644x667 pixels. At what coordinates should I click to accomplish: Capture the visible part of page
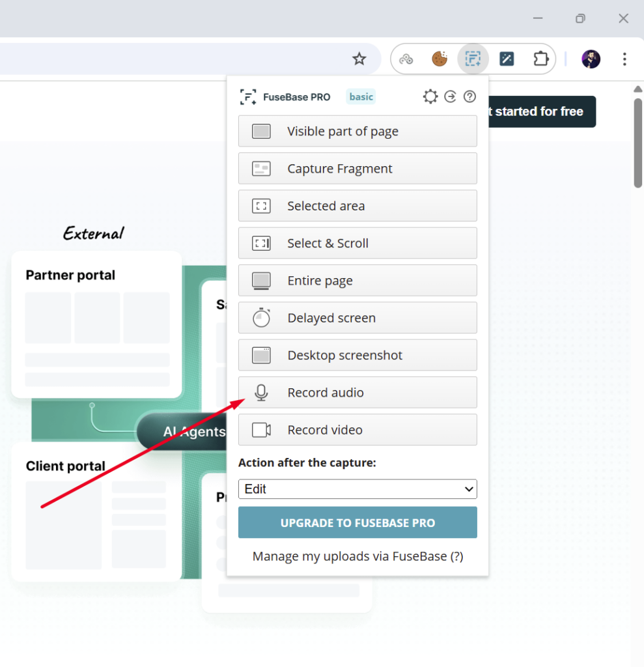pyautogui.click(x=357, y=131)
